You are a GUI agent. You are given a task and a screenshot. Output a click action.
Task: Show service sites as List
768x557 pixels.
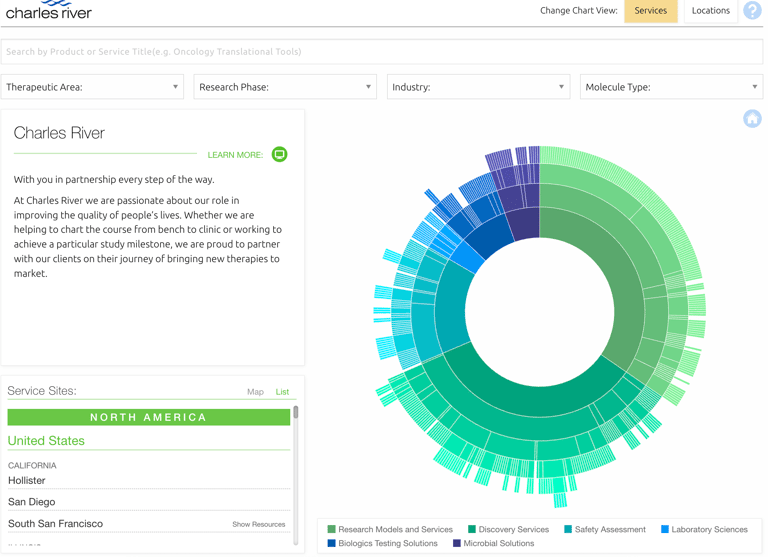[282, 392]
